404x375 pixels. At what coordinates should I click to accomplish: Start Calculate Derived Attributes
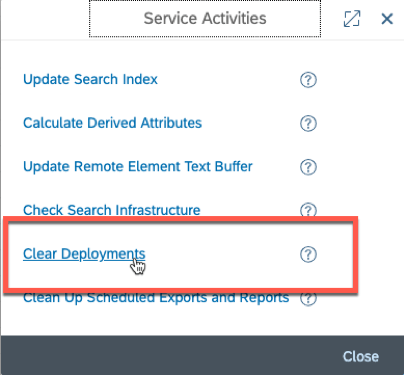[x=112, y=123]
